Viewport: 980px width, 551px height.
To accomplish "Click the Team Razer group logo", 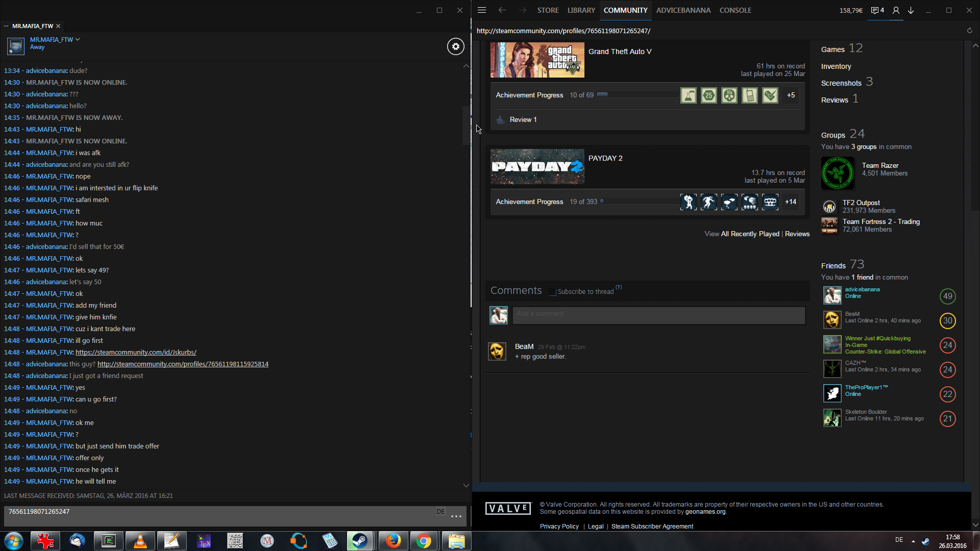I will coord(837,173).
